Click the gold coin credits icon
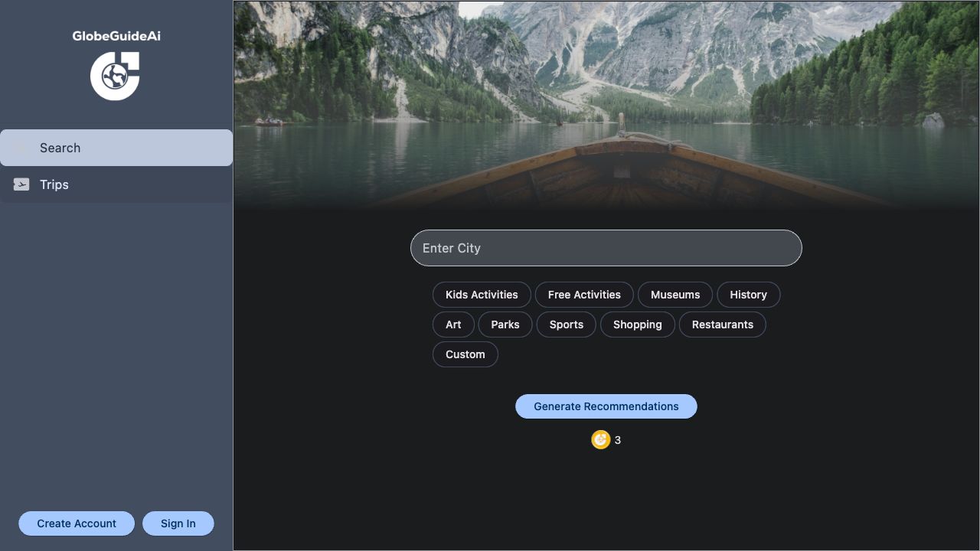This screenshot has height=551, width=980. pos(600,439)
